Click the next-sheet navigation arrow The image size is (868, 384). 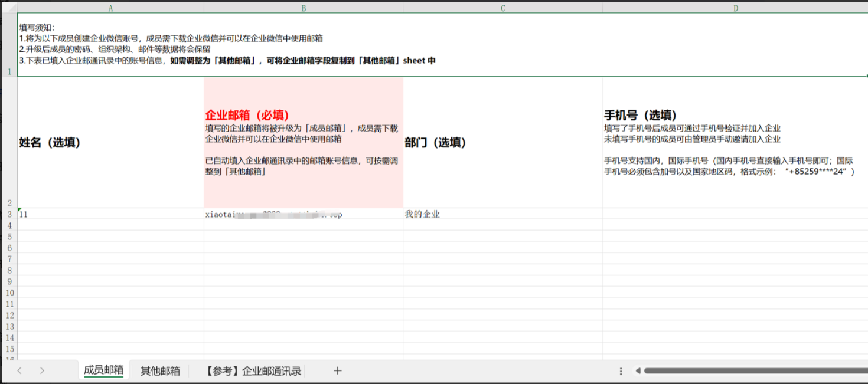pos(42,370)
